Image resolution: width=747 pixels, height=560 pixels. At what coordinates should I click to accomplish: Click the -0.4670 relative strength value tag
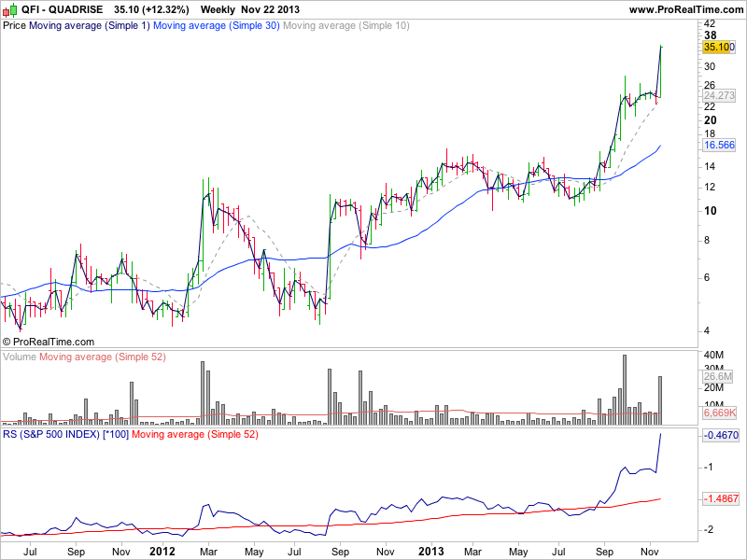[x=721, y=435]
